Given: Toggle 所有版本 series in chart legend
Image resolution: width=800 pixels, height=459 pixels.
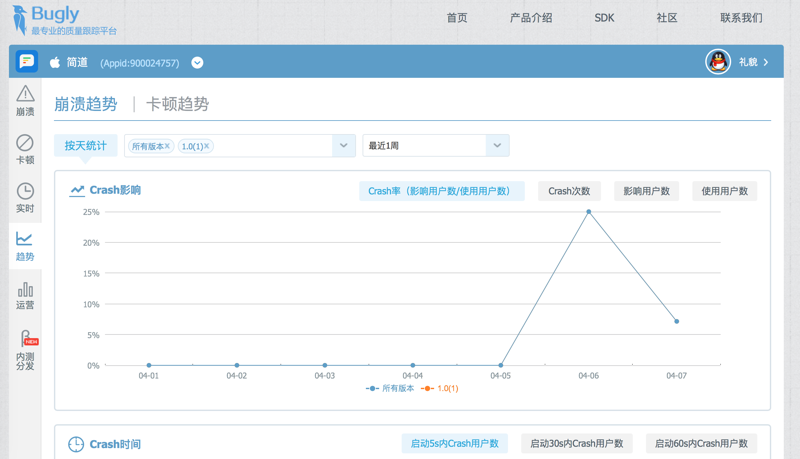Looking at the screenshot, I should point(390,388).
